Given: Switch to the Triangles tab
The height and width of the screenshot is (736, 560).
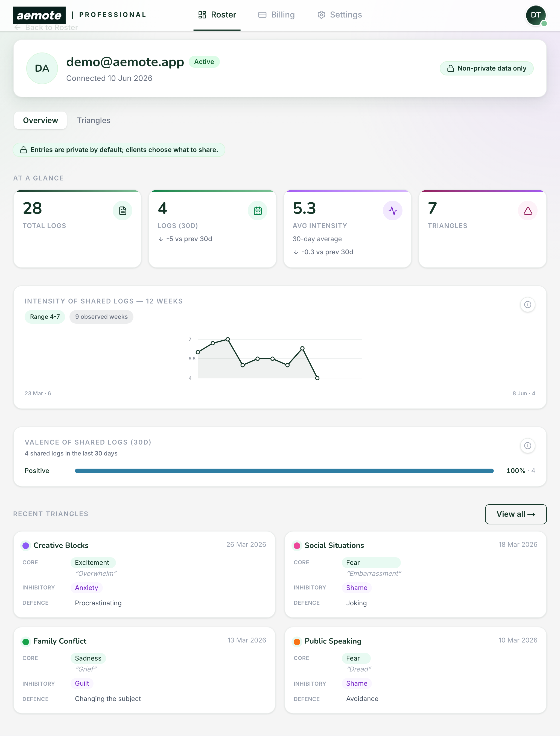Looking at the screenshot, I should [94, 120].
